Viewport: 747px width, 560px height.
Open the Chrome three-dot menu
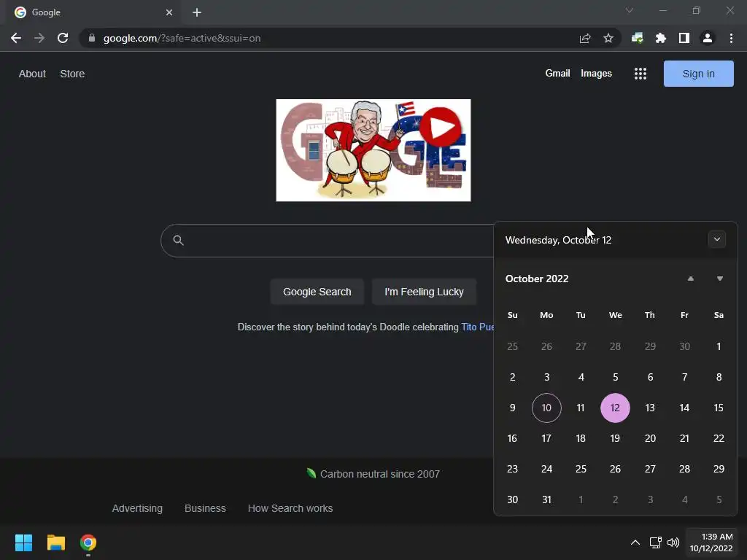point(731,38)
